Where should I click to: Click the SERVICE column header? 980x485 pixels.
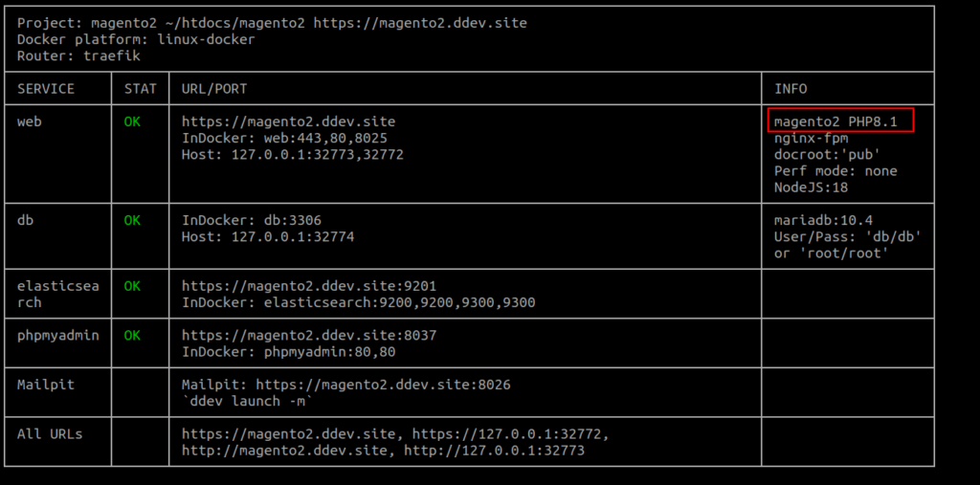click(x=46, y=89)
